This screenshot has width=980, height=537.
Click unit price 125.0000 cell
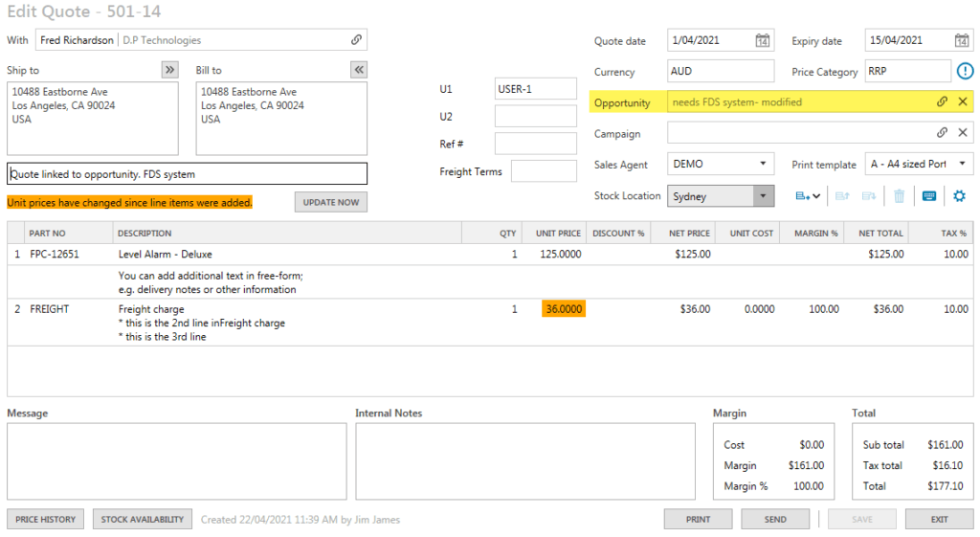(561, 254)
